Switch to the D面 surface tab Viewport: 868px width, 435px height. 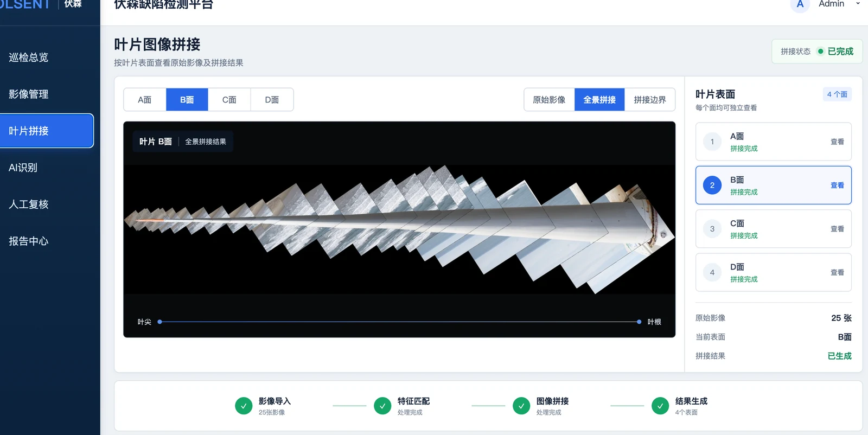[x=272, y=100]
